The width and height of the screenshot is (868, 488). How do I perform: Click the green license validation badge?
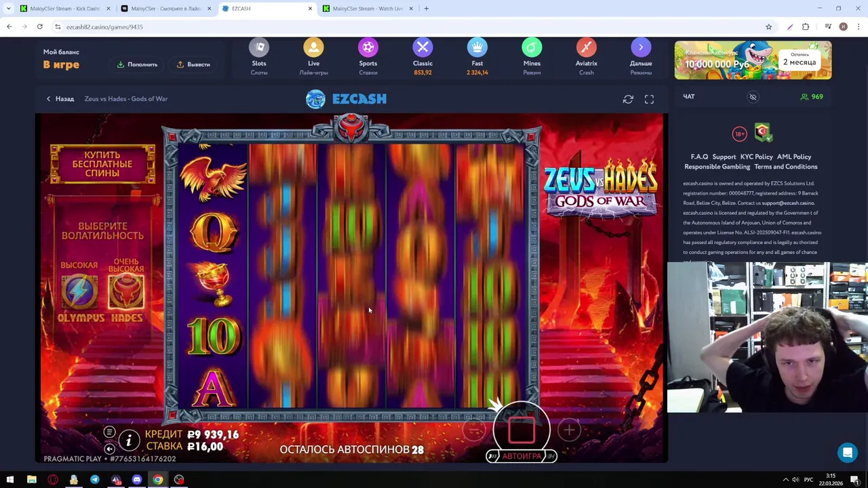[x=763, y=132]
